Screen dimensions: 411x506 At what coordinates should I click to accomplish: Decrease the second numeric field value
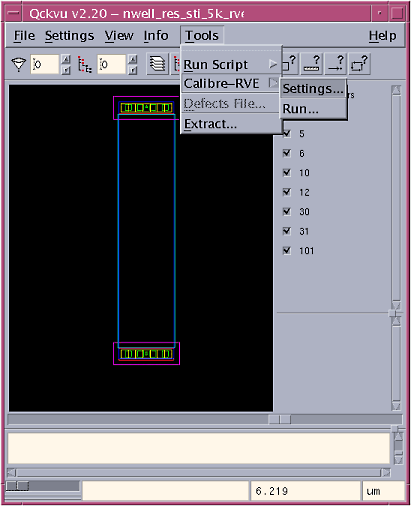133,70
